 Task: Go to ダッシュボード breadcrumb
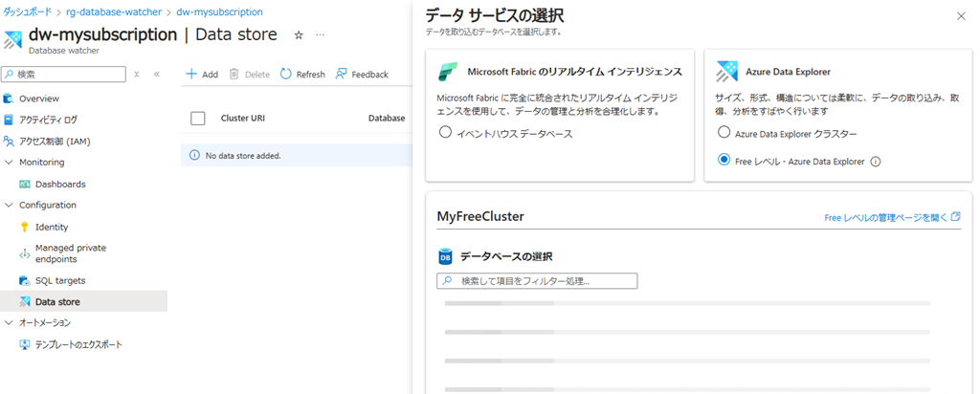(x=28, y=11)
